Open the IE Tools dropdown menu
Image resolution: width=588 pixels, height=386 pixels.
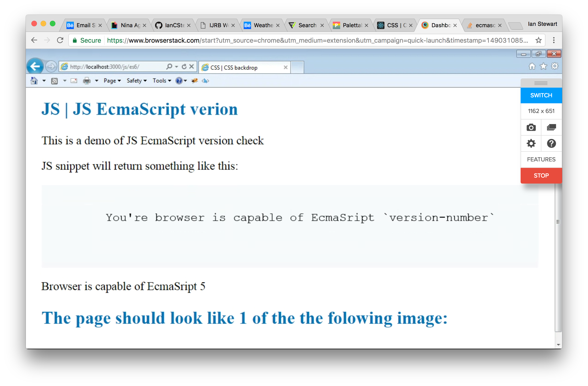pyautogui.click(x=161, y=80)
